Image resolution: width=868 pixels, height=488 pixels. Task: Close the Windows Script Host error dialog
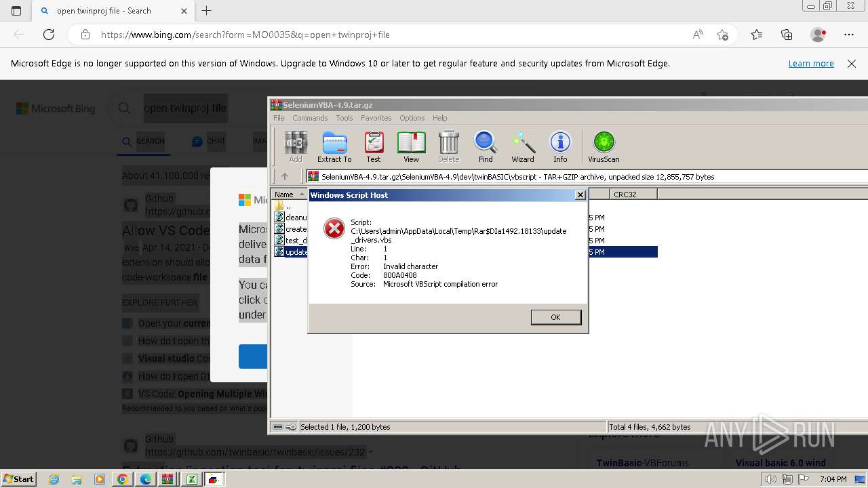pyautogui.click(x=580, y=195)
